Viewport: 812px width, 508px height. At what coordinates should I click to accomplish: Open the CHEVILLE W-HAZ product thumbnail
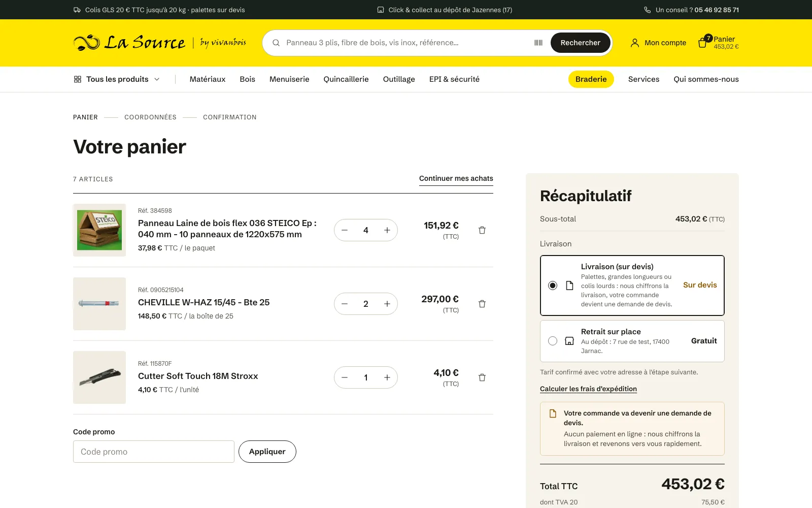point(99,304)
